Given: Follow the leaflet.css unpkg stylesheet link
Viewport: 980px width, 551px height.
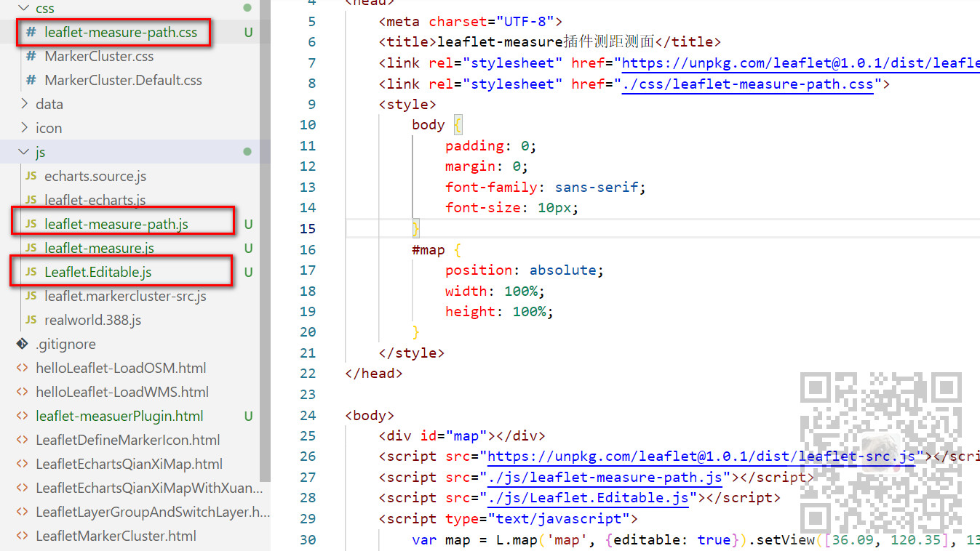Looking at the screenshot, I should coord(800,63).
